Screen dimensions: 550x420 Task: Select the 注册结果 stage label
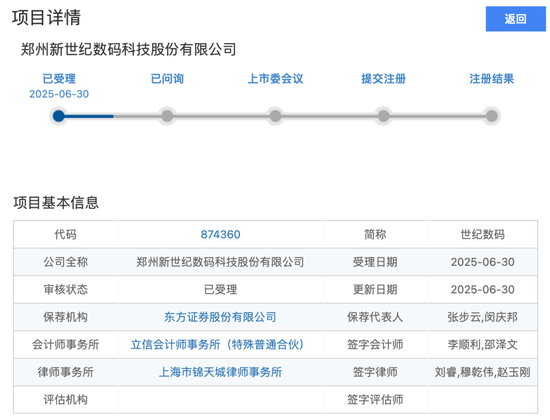tap(491, 79)
